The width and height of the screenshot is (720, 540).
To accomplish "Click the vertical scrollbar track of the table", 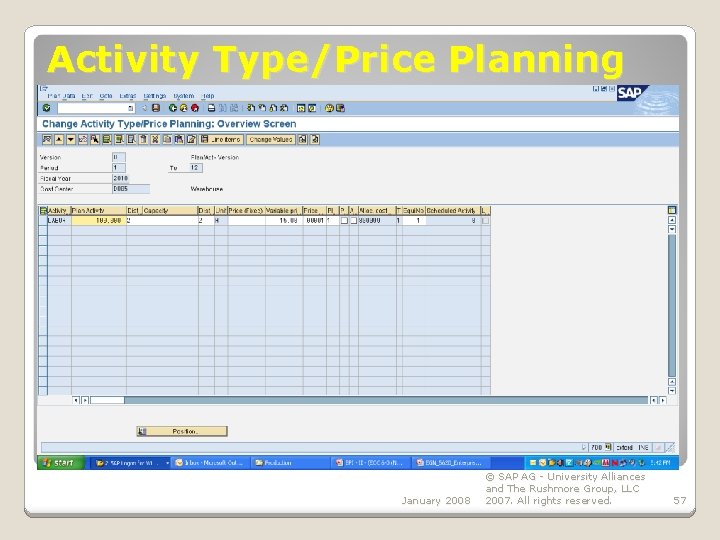I will click(x=672, y=305).
